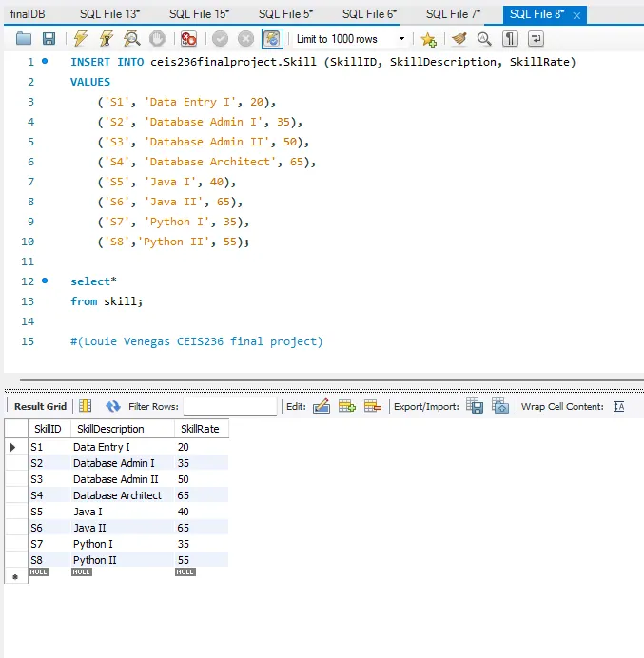Select SkillRate cell 50 for S3
The image size is (644, 658).
202,479
